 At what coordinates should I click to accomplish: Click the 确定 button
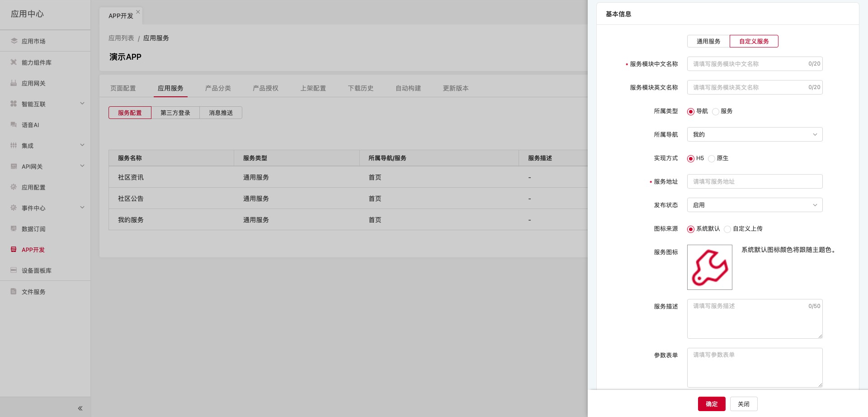click(711, 404)
